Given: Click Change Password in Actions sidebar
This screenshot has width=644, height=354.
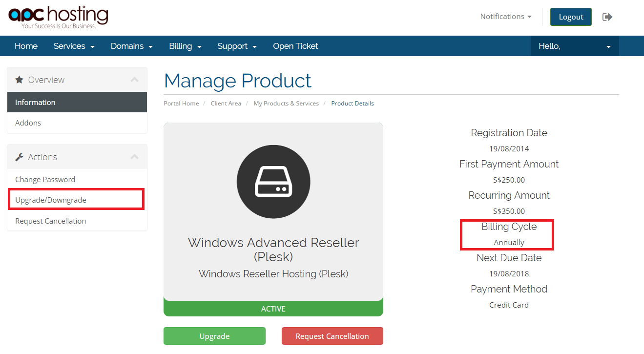Looking at the screenshot, I should (x=77, y=179).
